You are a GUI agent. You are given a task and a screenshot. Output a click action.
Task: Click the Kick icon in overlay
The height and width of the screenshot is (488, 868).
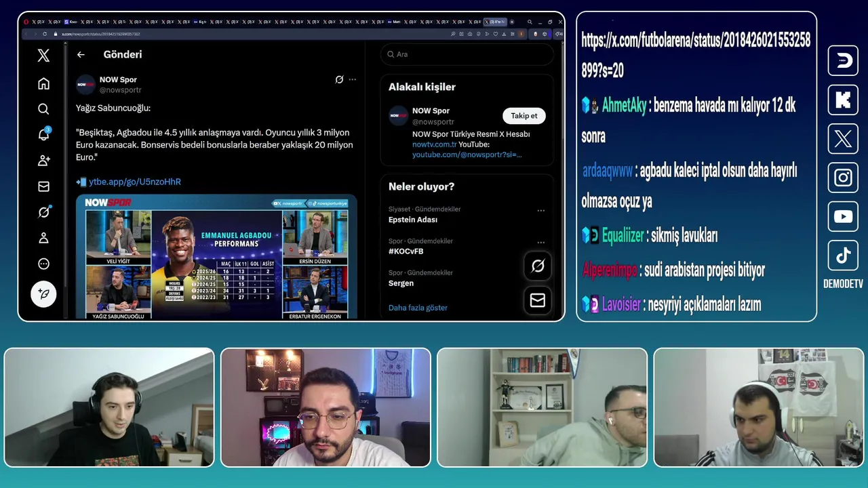[x=843, y=100]
